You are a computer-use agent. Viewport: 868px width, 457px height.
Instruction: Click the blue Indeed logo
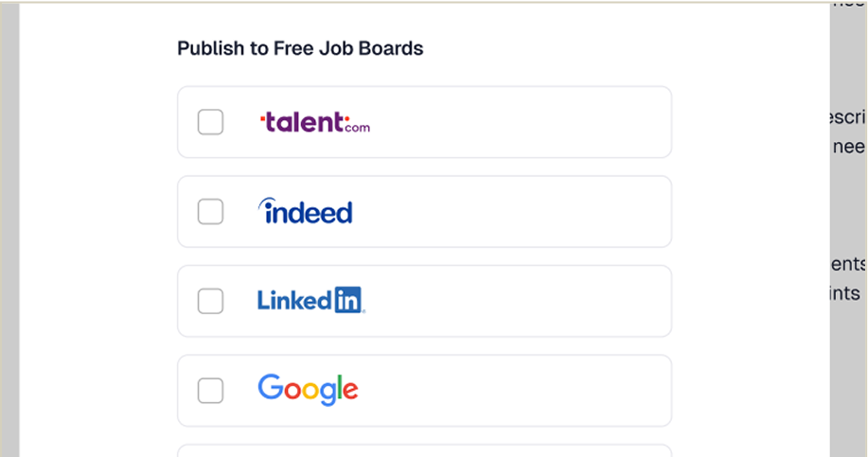(x=305, y=211)
